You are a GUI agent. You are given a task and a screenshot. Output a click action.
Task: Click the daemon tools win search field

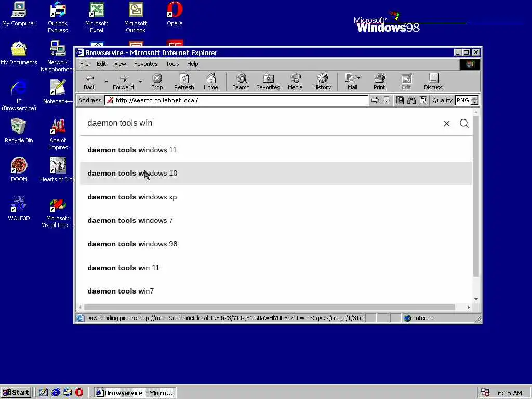(x=261, y=123)
